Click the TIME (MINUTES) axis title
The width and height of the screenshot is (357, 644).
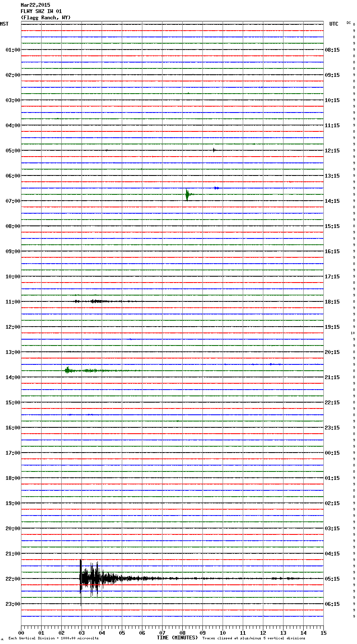177,638
